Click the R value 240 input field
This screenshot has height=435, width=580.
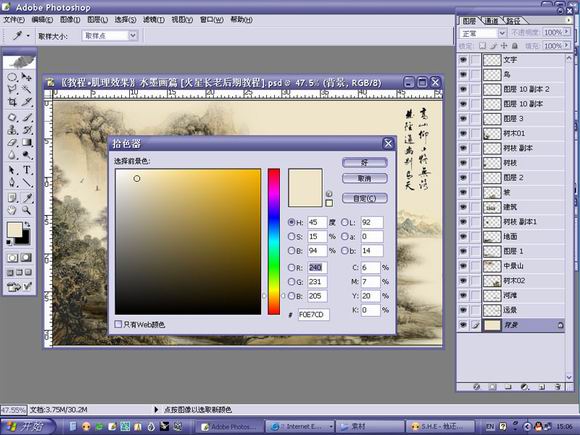pos(317,267)
